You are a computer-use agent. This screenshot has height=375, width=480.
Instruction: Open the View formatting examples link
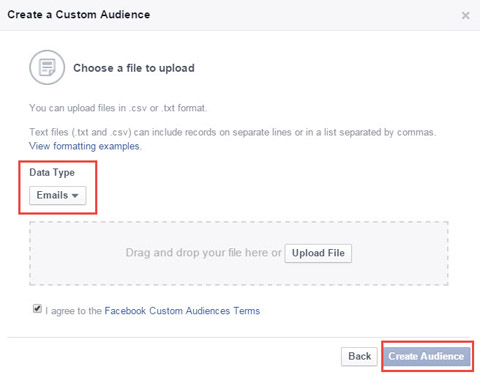85,146
